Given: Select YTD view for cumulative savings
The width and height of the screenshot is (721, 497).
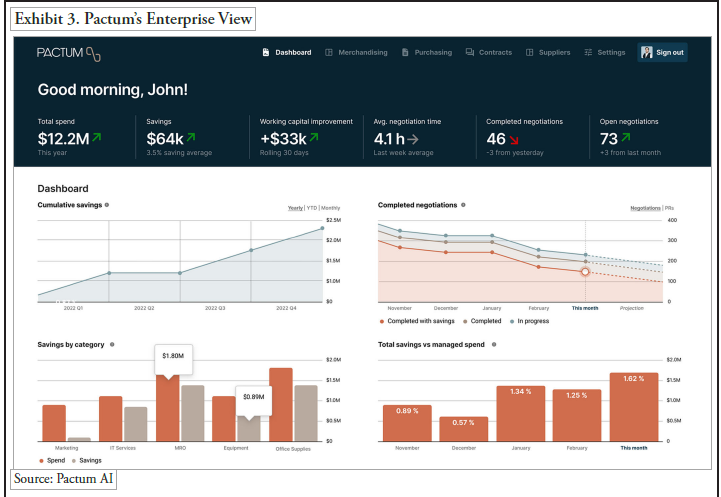Looking at the screenshot, I should pos(312,208).
